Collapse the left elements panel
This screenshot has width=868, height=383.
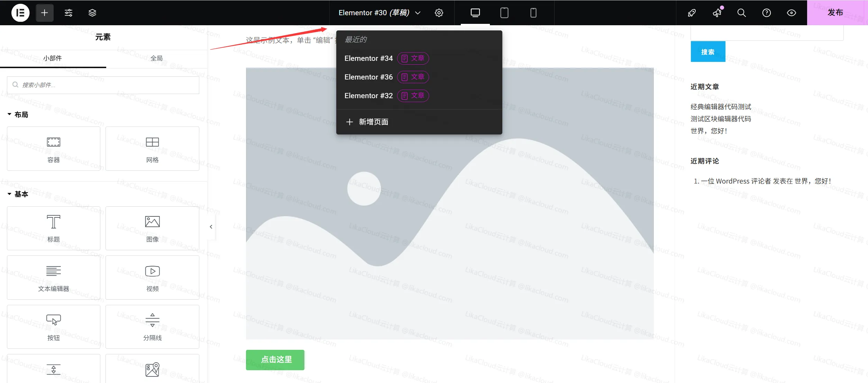(x=211, y=226)
